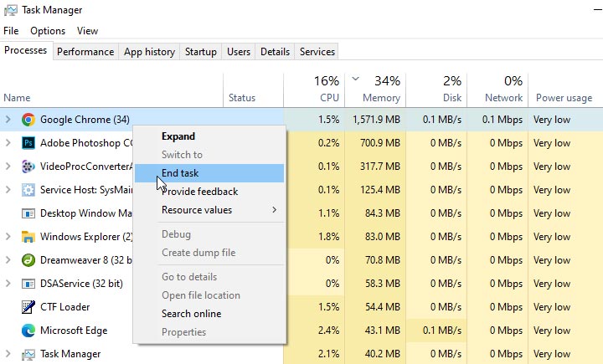Click Google Chrome's 0.1 Mbps network value
The width and height of the screenshot is (603, 364).
click(x=502, y=120)
